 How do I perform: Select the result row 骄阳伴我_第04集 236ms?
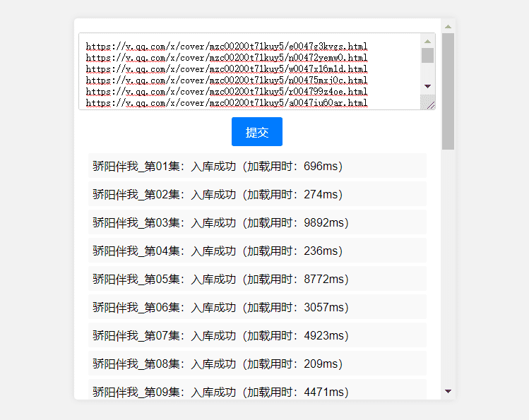coord(257,251)
